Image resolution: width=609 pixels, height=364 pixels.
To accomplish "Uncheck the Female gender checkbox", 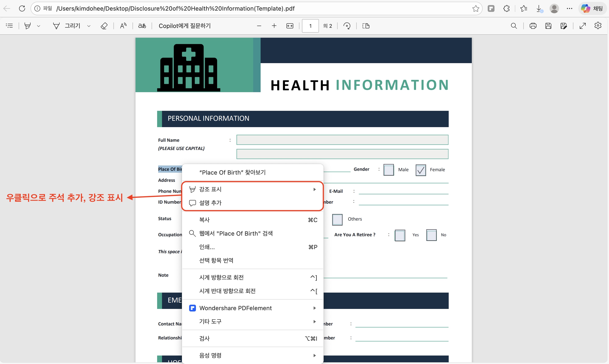I will tap(420, 170).
